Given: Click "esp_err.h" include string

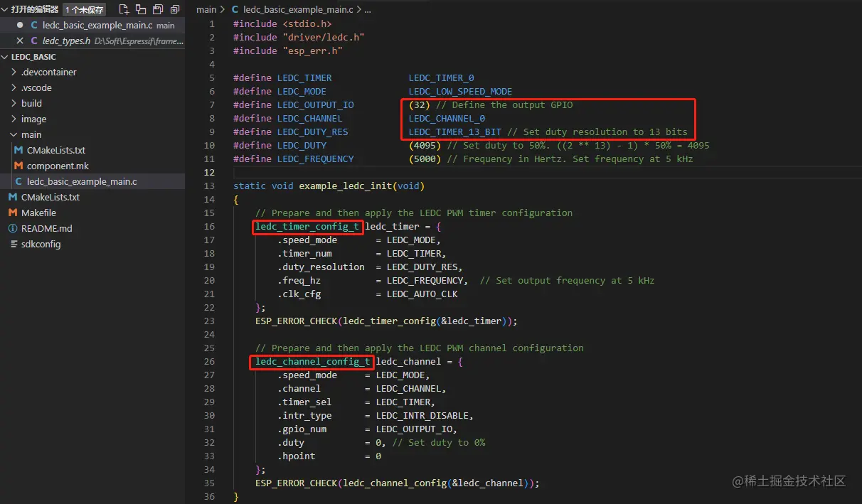Looking at the screenshot, I should pyautogui.click(x=313, y=50).
